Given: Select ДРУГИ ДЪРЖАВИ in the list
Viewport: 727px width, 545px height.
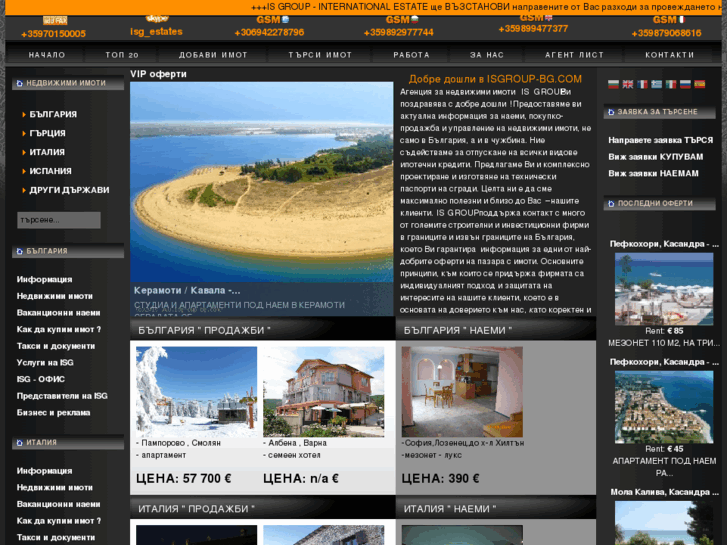Looking at the screenshot, I should 69,190.
